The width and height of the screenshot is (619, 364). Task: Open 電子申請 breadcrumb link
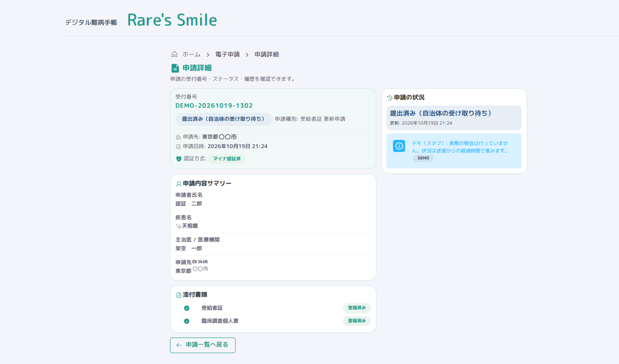click(x=227, y=54)
